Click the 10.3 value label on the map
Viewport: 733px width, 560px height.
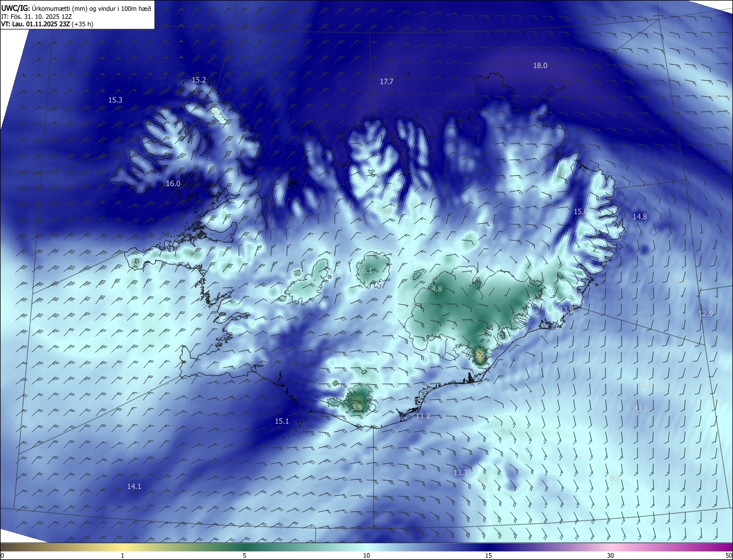tap(645, 385)
